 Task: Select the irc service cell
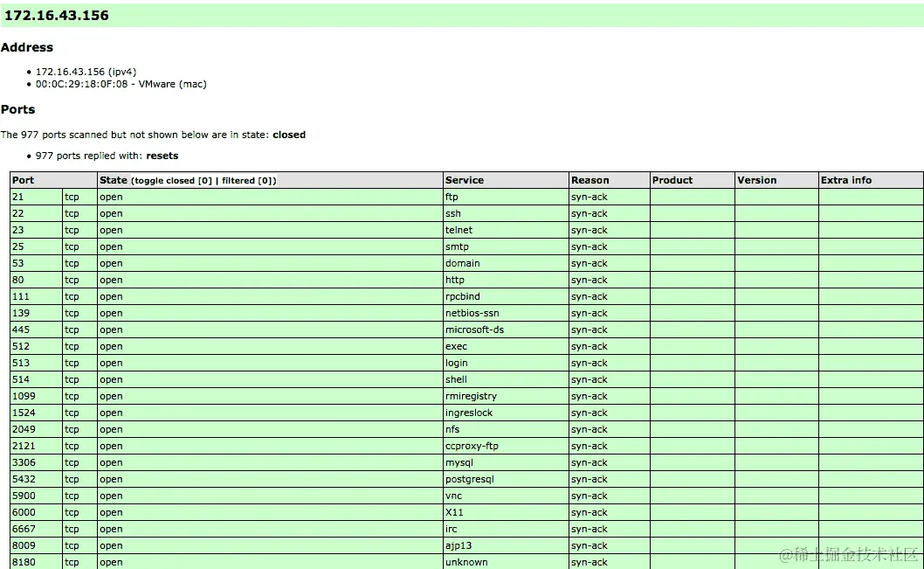(505, 529)
